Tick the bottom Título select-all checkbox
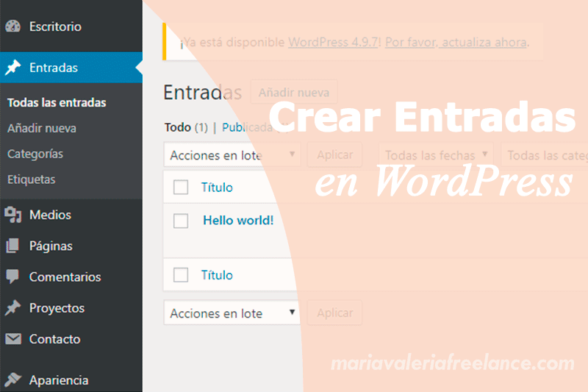Screen dimensions: 588x392 [x=181, y=274]
